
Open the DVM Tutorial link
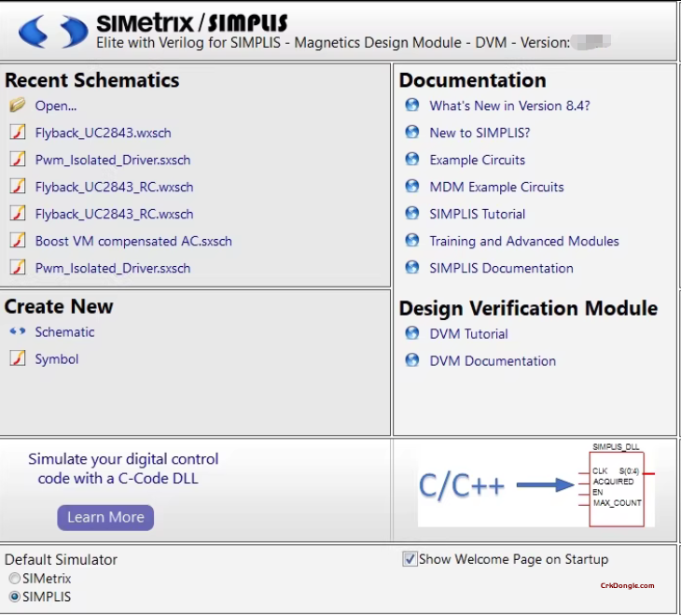tap(468, 333)
